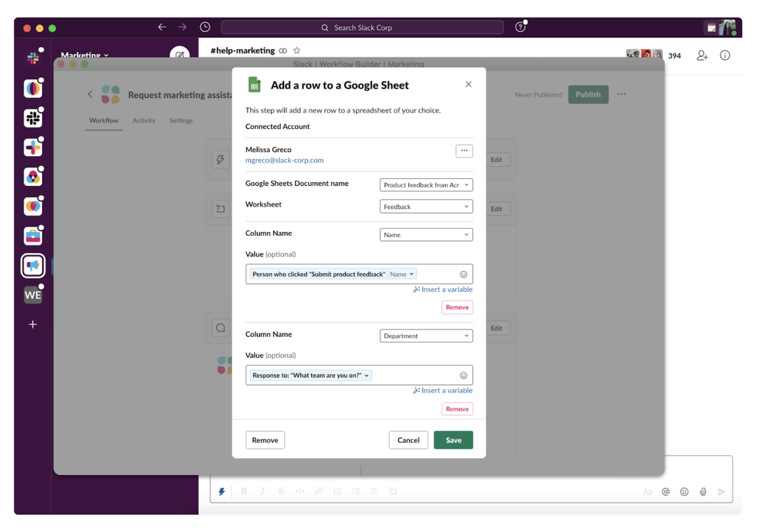Click the blue lightning bolt shortcuts icon
The height and width of the screenshot is (532, 758).
221,491
